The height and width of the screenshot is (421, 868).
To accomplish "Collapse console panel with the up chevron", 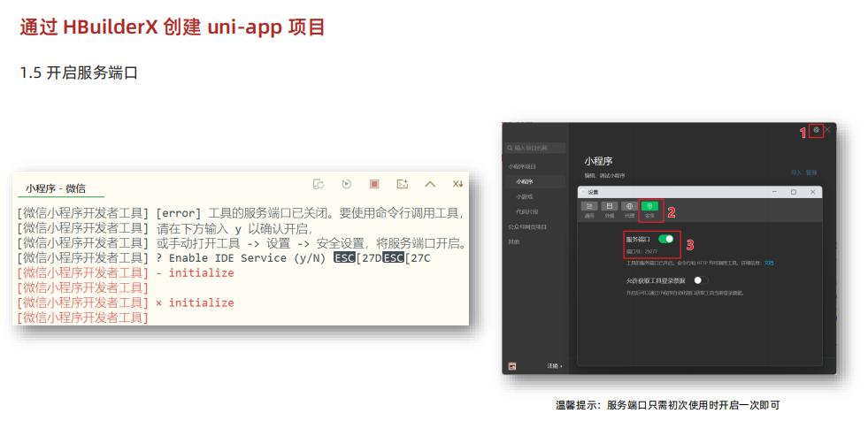I will [430, 184].
